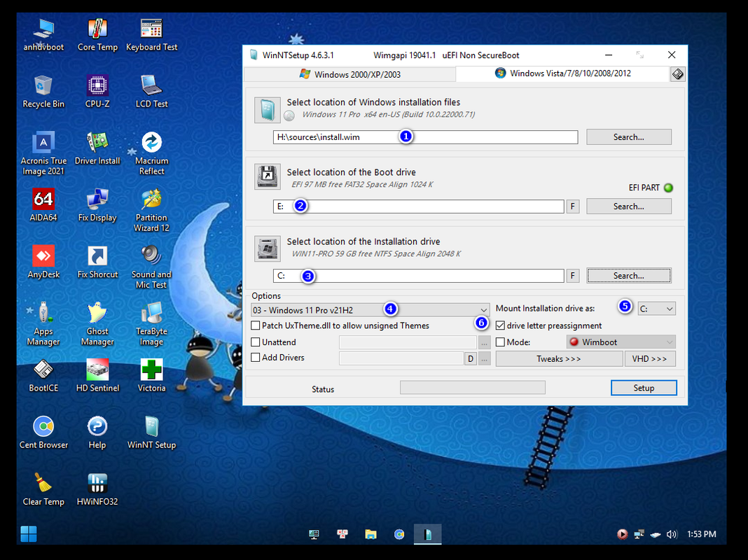Open Clear Temp desktop icon

point(43,489)
